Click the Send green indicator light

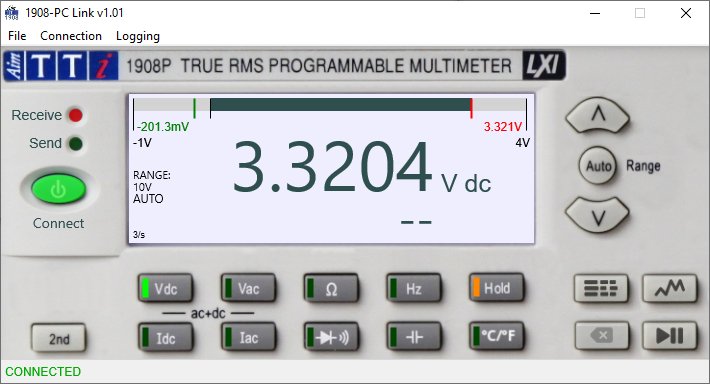point(76,144)
